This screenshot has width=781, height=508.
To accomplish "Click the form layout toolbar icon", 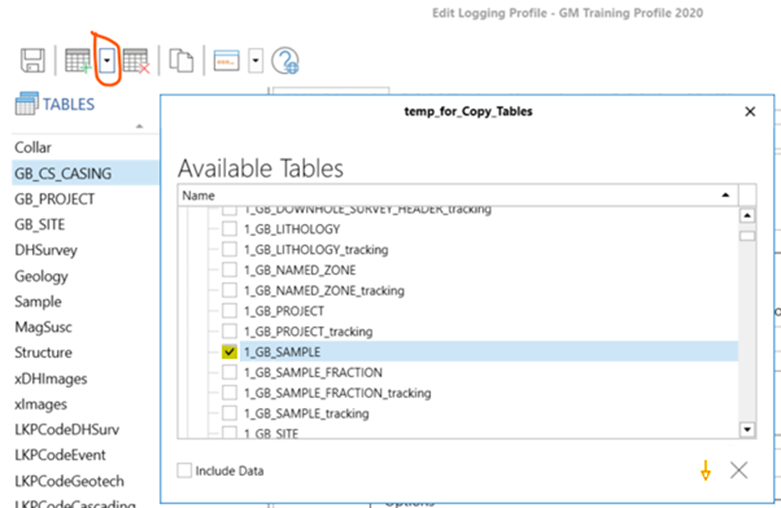I will coord(228,62).
